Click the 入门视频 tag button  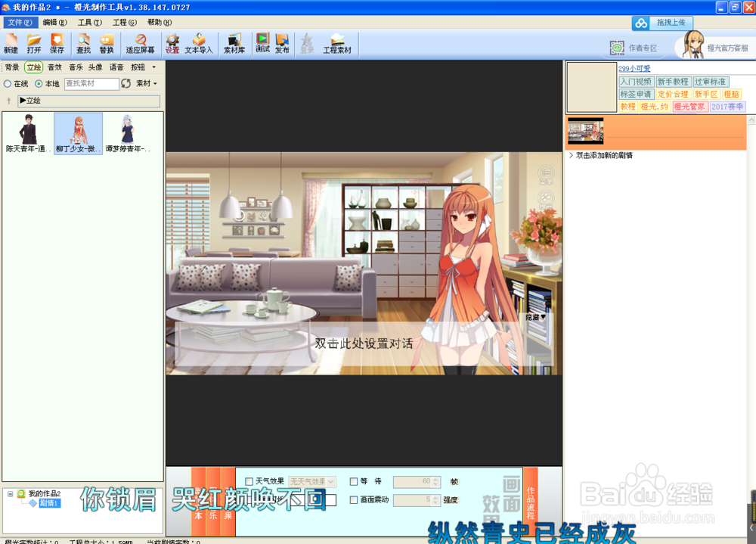pyautogui.click(x=636, y=82)
